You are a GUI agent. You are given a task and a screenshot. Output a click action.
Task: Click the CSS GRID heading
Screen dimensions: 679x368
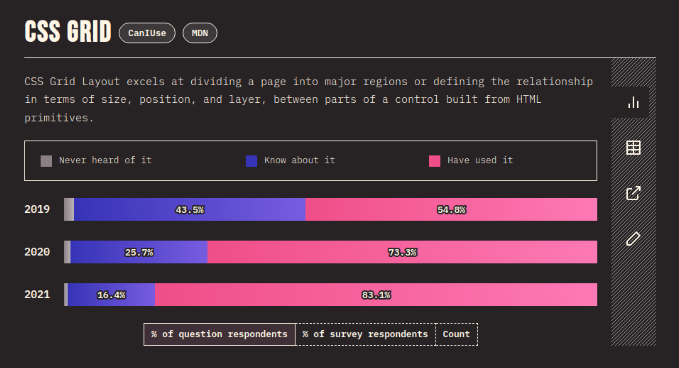click(x=68, y=32)
